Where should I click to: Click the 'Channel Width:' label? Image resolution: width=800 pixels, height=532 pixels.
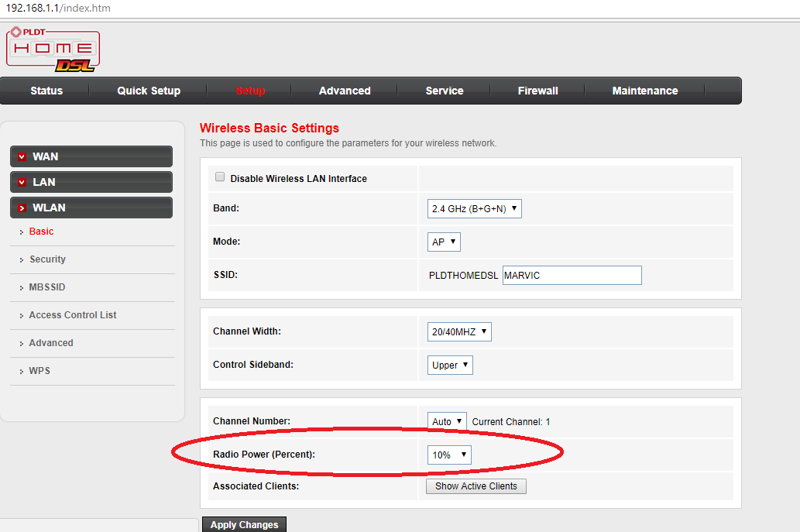click(x=247, y=331)
